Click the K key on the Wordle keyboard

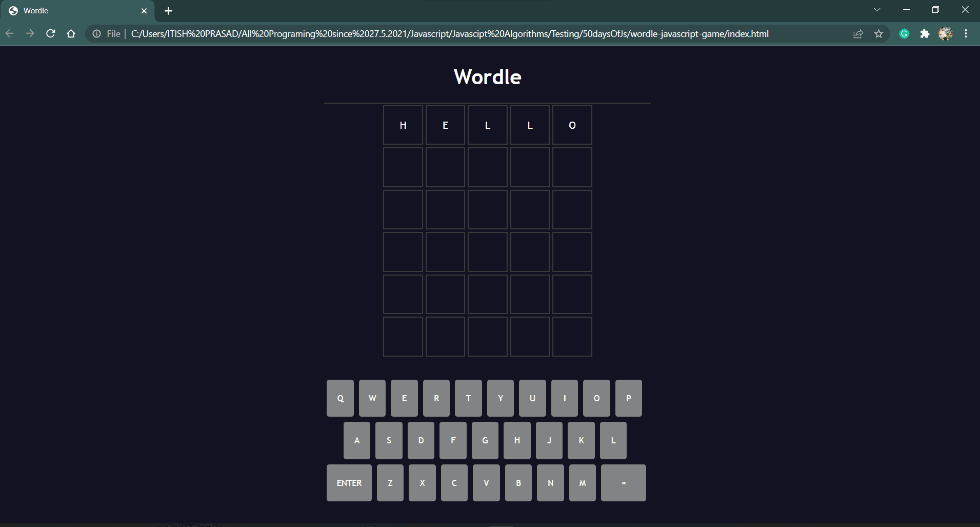(581, 440)
